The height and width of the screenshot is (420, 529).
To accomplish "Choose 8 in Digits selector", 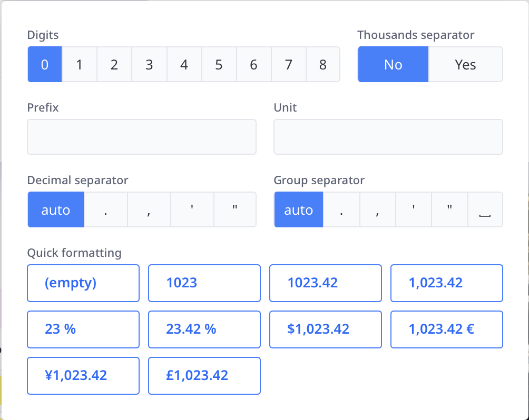I will point(322,65).
